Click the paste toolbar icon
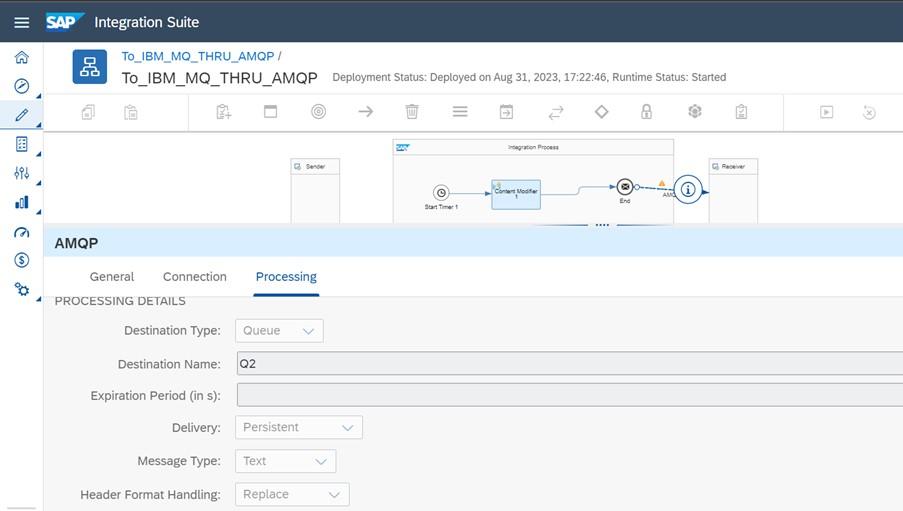The width and height of the screenshot is (903, 511). pyautogui.click(x=131, y=112)
